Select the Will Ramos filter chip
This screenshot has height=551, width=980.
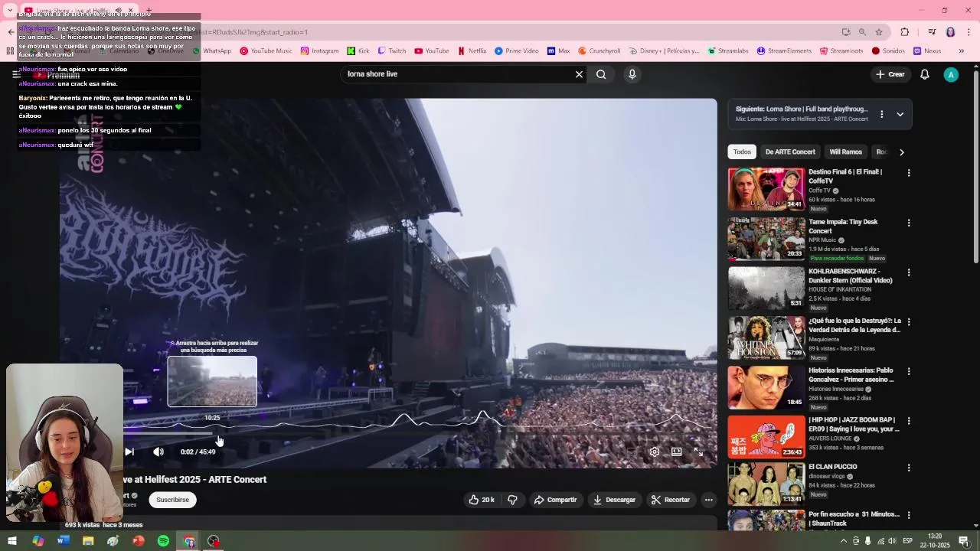point(846,152)
